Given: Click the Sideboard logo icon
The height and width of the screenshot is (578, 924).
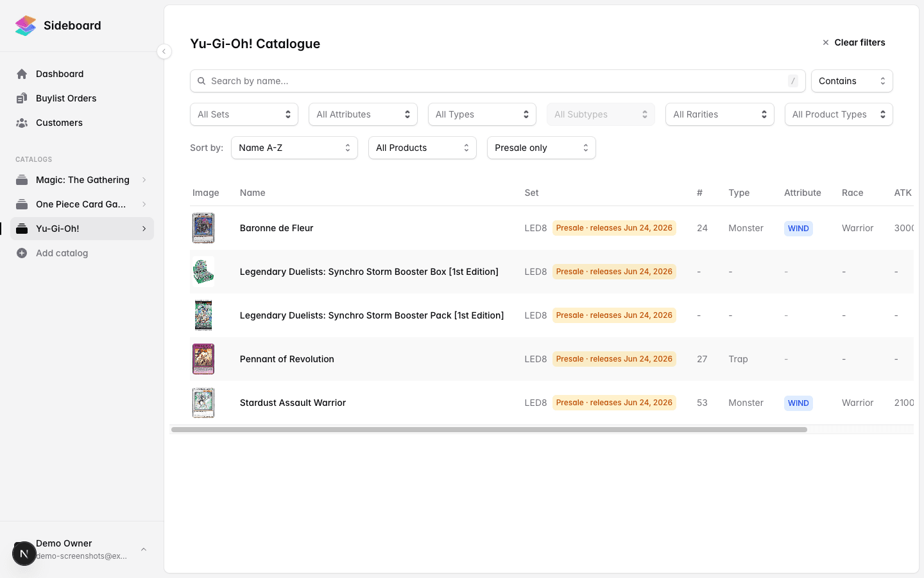Looking at the screenshot, I should (x=26, y=26).
